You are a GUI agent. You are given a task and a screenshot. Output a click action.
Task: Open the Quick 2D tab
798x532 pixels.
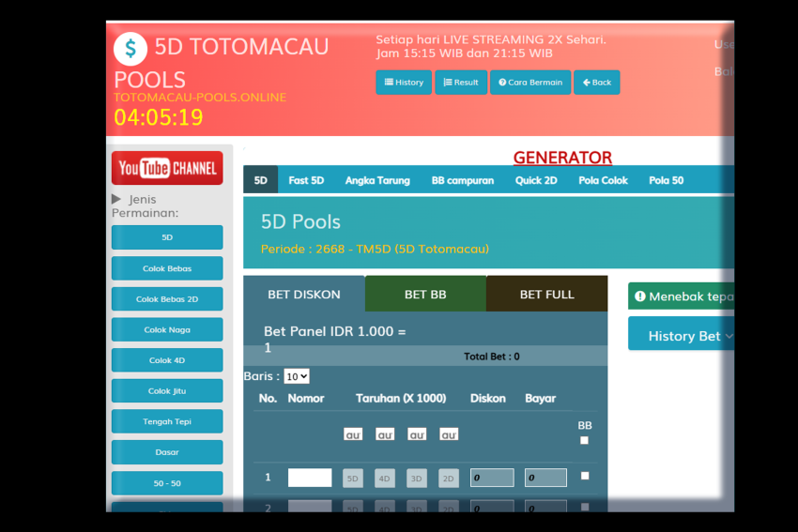[536, 180]
